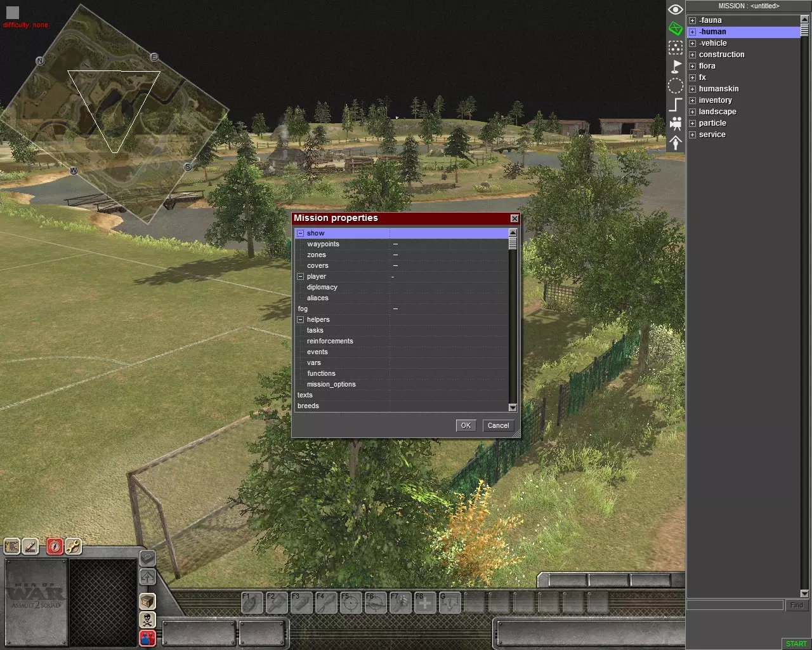Select the movie camera mode icon

pos(676,124)
